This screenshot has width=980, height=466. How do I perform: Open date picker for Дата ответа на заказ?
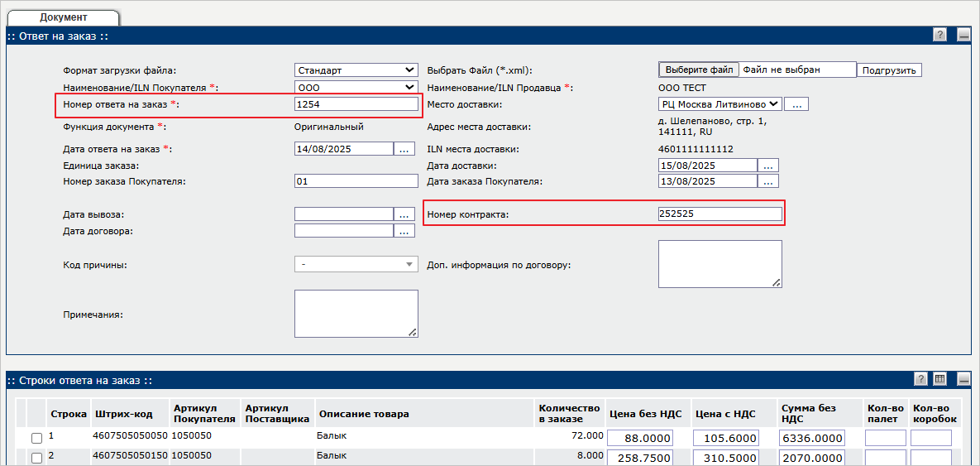point(404,149)
